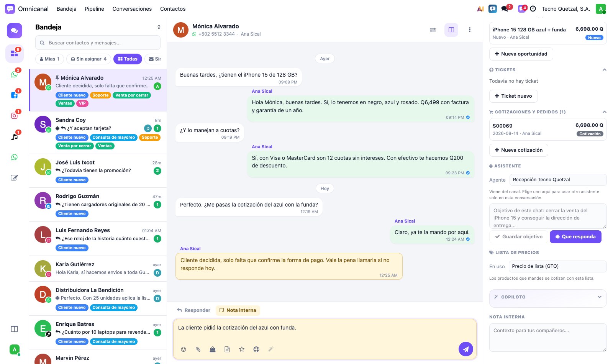Click the Nueva cotización button
The width and height of the screenshot is (613, 364).
[519, 150]
